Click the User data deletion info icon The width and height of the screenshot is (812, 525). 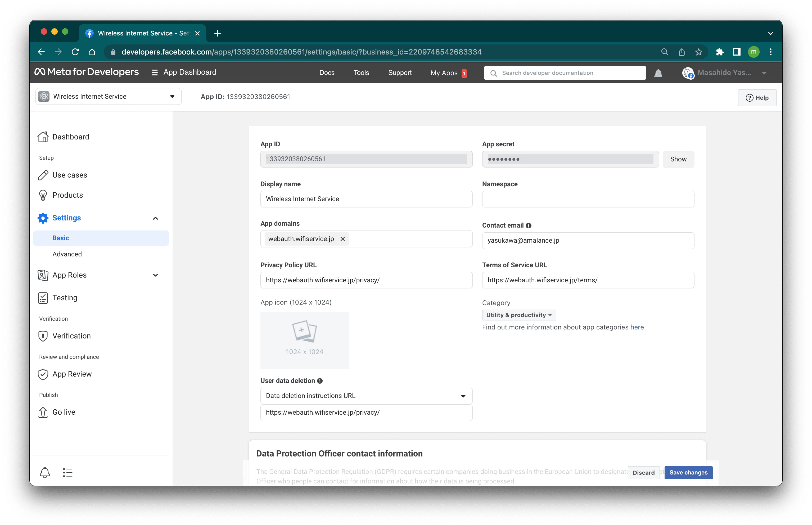coord(319,381)
